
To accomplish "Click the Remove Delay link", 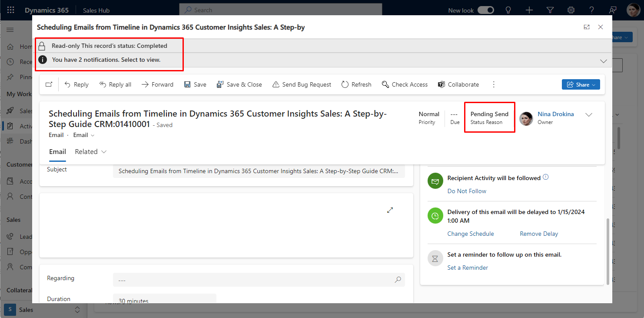I will pos(539,234).
